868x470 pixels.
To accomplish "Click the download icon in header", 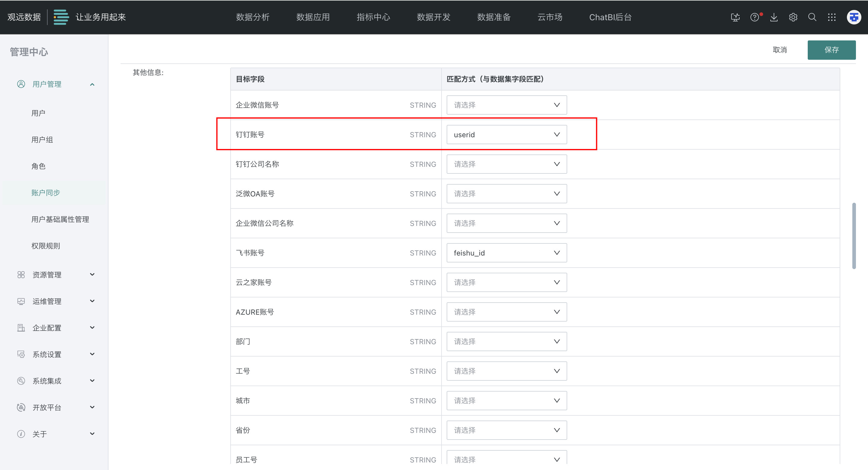I will (774, 17).
